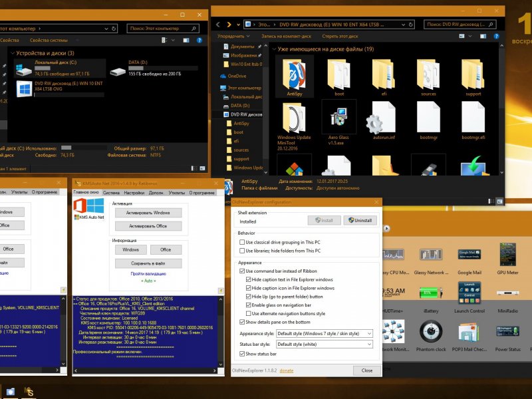Click the Поиск: Этот компьютер search field

pyautogui.click(x=163, y=29)
